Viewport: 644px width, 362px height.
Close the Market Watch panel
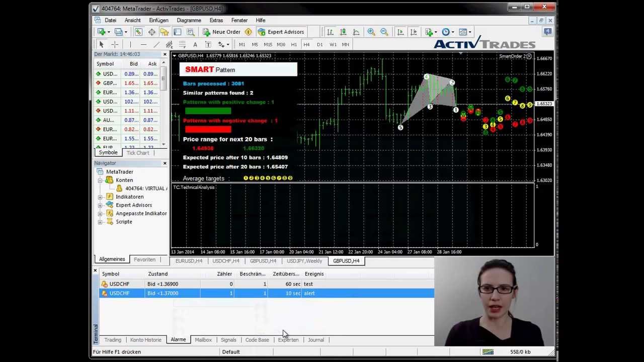(x=165, y=54)
